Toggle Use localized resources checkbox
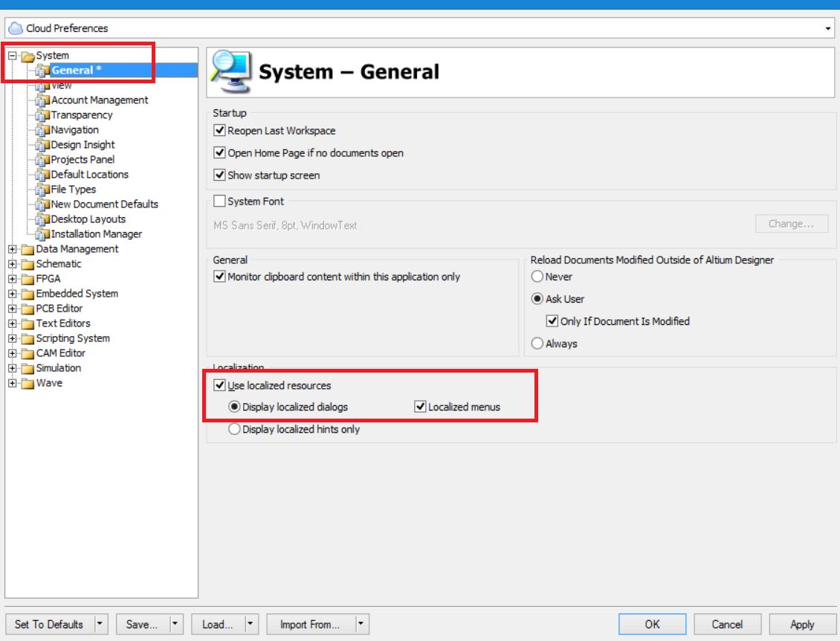 point(219,384)
